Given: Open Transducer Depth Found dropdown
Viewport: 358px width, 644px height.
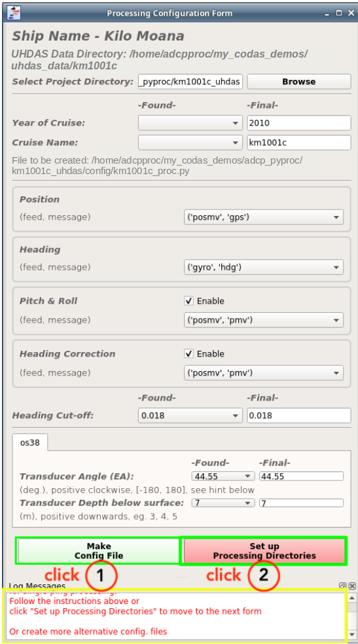Looking at the screenshot, I should click(x=223, y=503).
